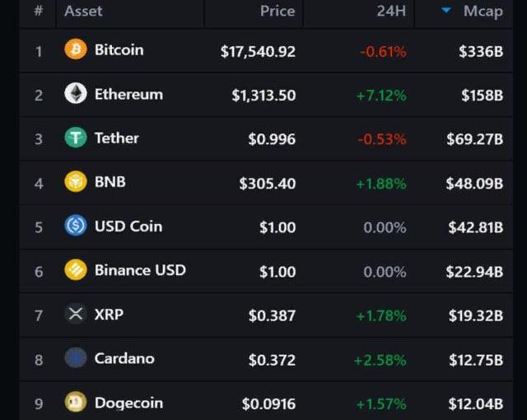Click the Cardano blue icon
527x420 pixels.
pos(76,357)
